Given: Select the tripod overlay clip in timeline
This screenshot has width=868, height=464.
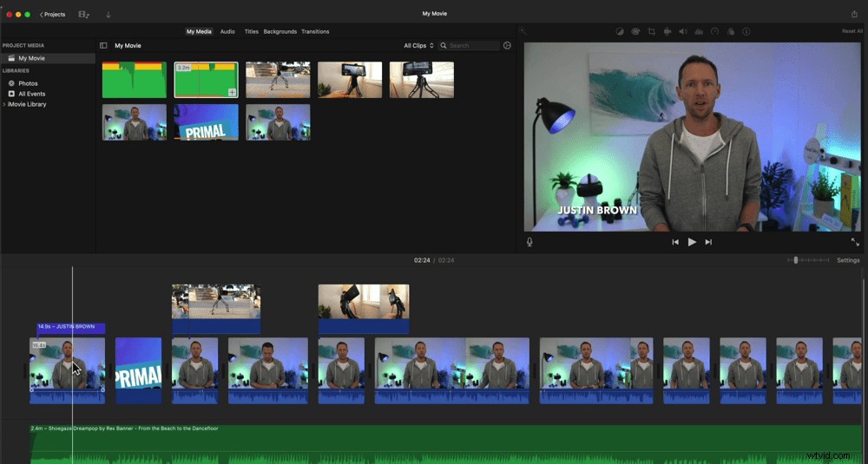Looking at the screenshot, I should click(x=364, y=309).
